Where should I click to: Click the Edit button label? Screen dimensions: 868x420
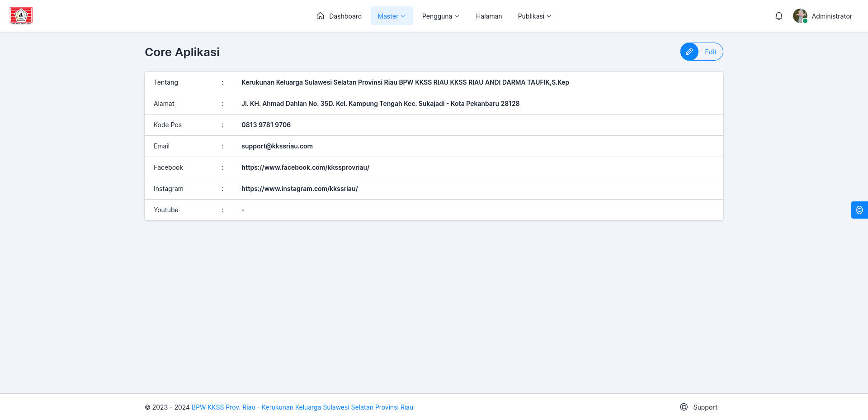coord(711,52)
